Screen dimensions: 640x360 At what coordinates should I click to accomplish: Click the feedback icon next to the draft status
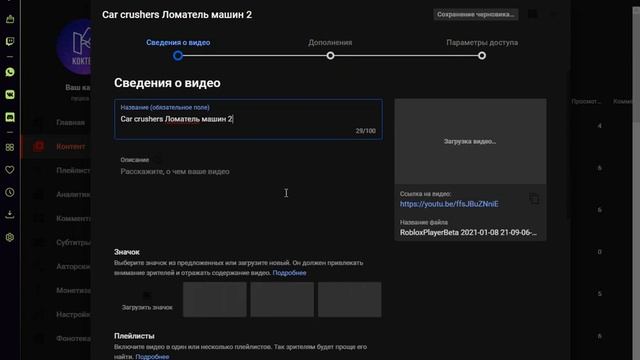[x=532, y=14]
